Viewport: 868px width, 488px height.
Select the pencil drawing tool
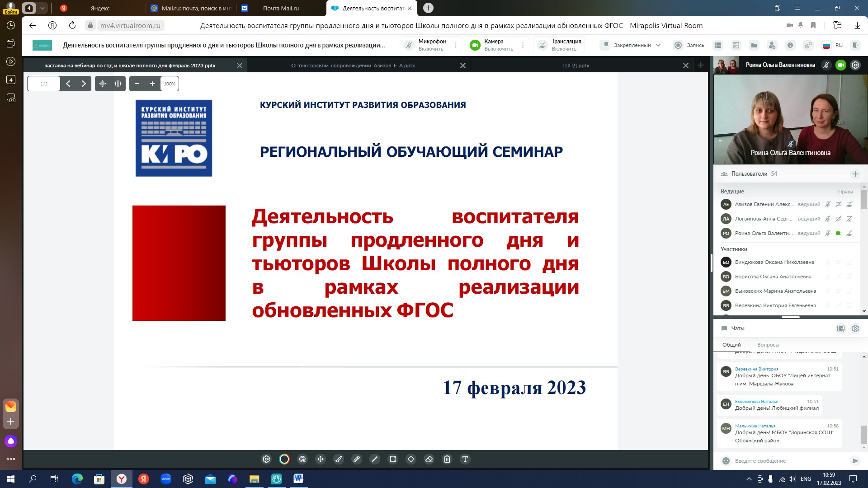click(357, 459)
